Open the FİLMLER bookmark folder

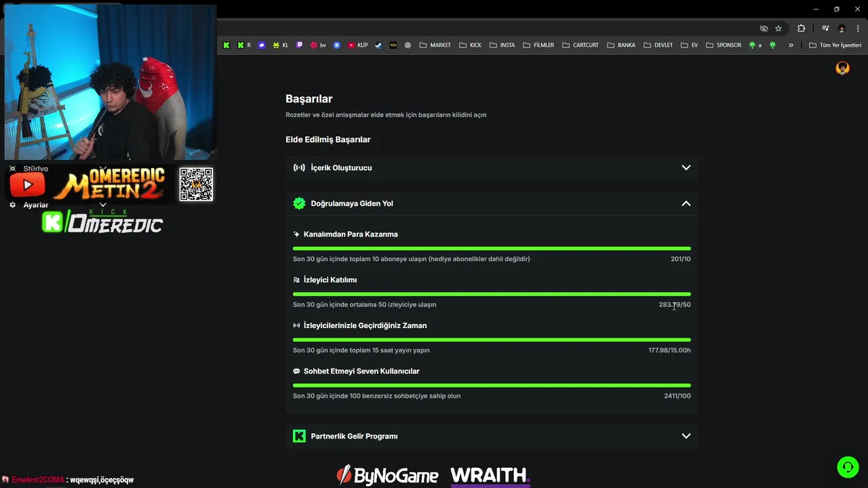pyautogui.click(x=538, y=45)
